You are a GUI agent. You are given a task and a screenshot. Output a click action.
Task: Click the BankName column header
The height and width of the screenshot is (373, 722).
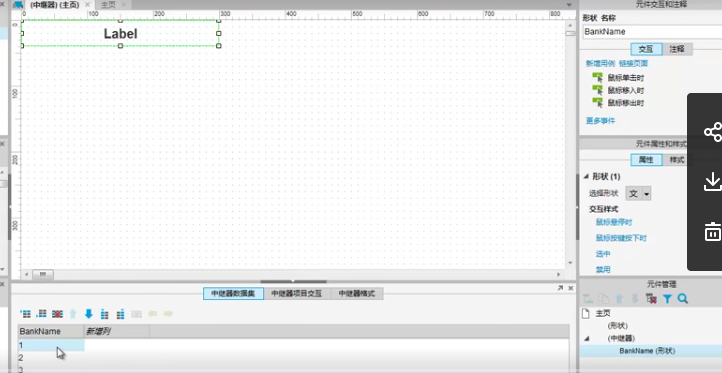(x=51, y=331)
